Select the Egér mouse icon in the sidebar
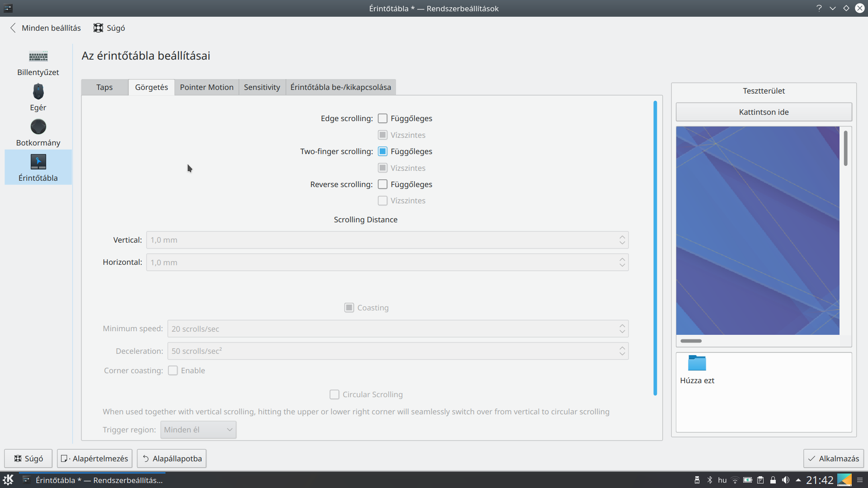 point(38,92)
